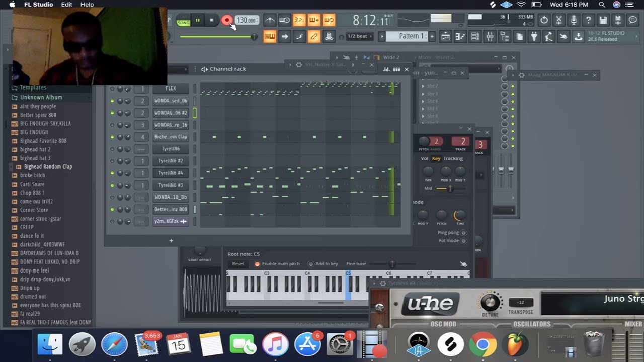644x362 pixels.
Task: Open the chat bubble icon in toolbar
Action: coord(633,20)
